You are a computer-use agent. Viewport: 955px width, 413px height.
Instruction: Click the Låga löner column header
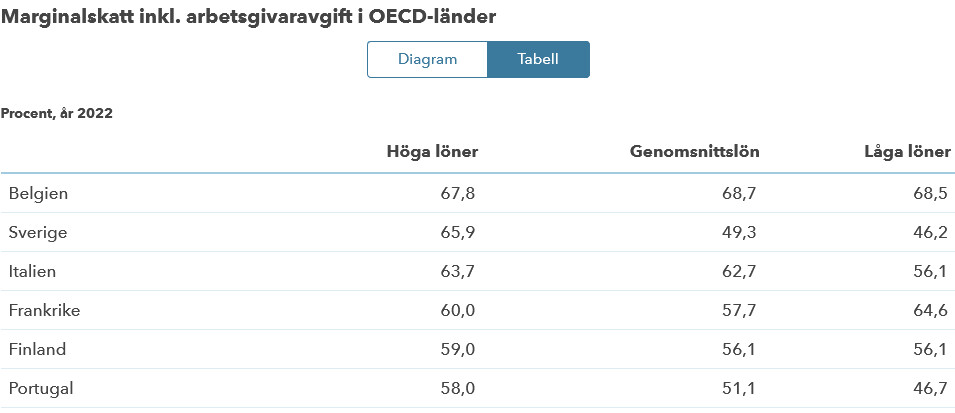906,152
